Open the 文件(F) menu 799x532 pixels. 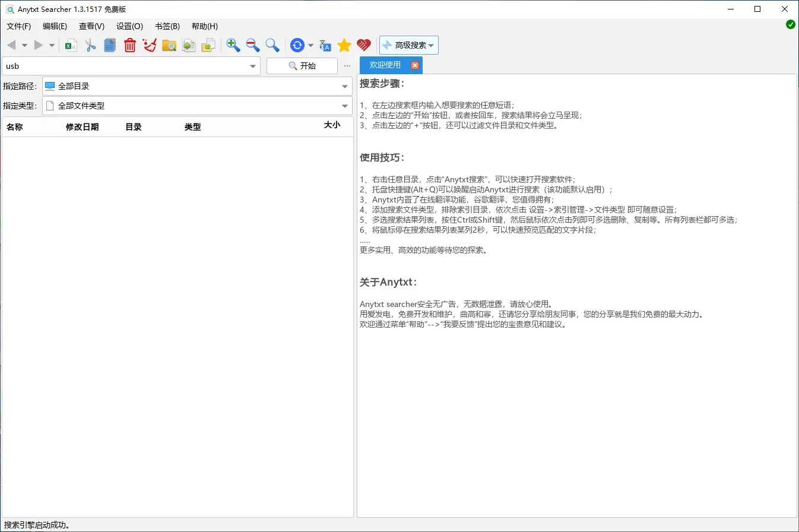tap(18, 26)
